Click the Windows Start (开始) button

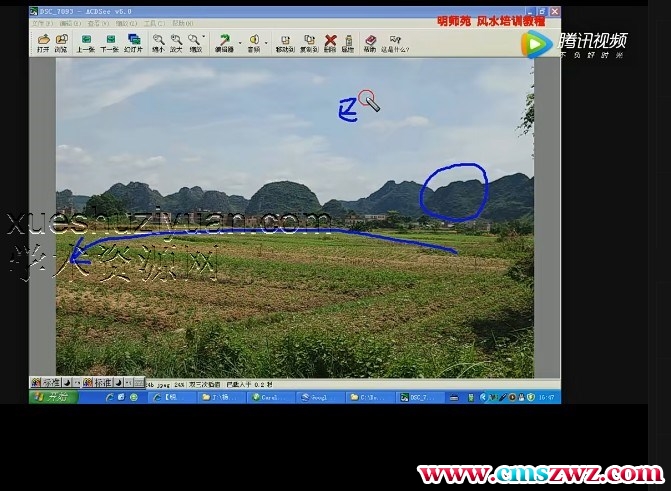[50, 397]
